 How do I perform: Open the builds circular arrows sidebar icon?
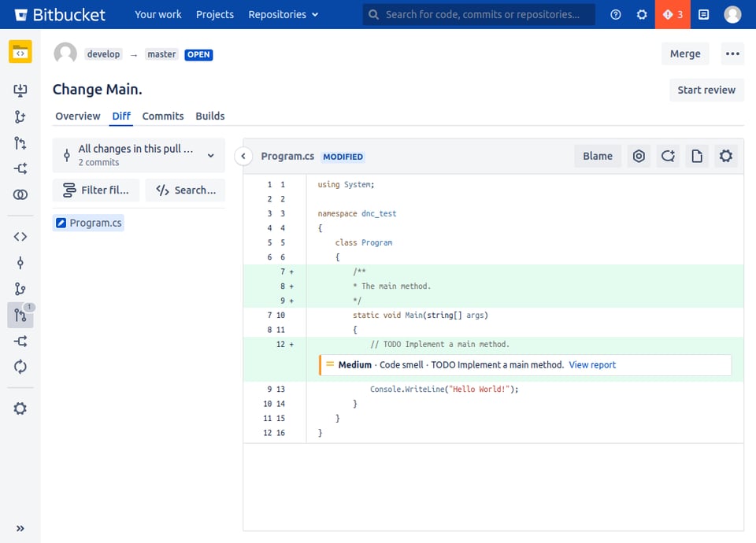(20, 367)
